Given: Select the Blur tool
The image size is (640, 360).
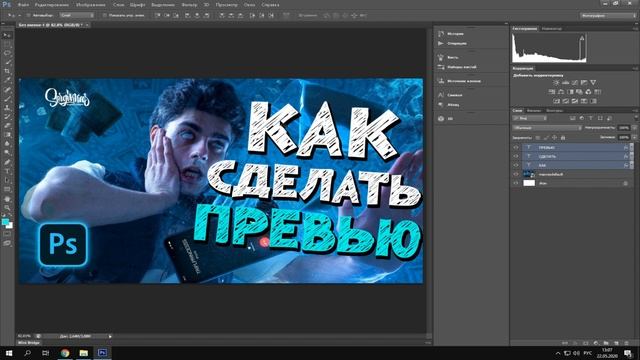Looking at the screenshot, I should click(7, 144).
